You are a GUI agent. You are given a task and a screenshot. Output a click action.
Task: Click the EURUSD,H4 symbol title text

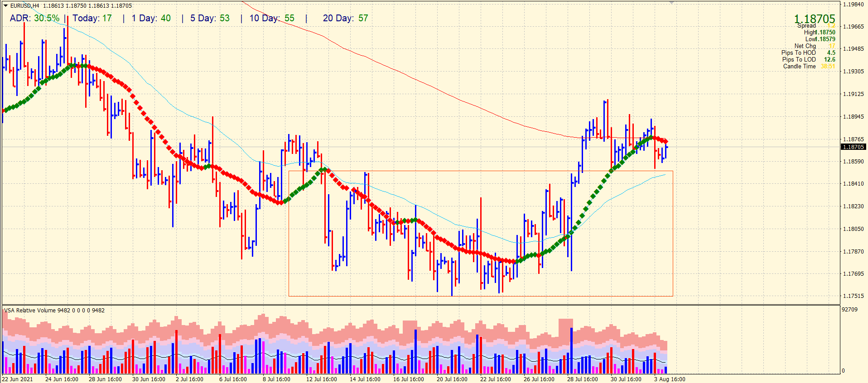point(25,6)
